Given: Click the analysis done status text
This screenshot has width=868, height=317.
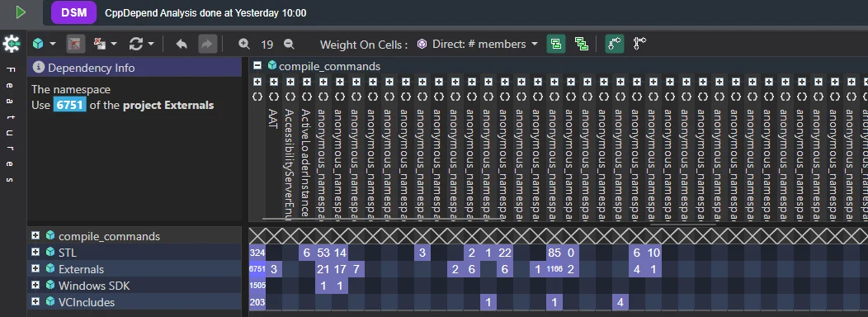Looking at the screenshot, I should point(205,12).
